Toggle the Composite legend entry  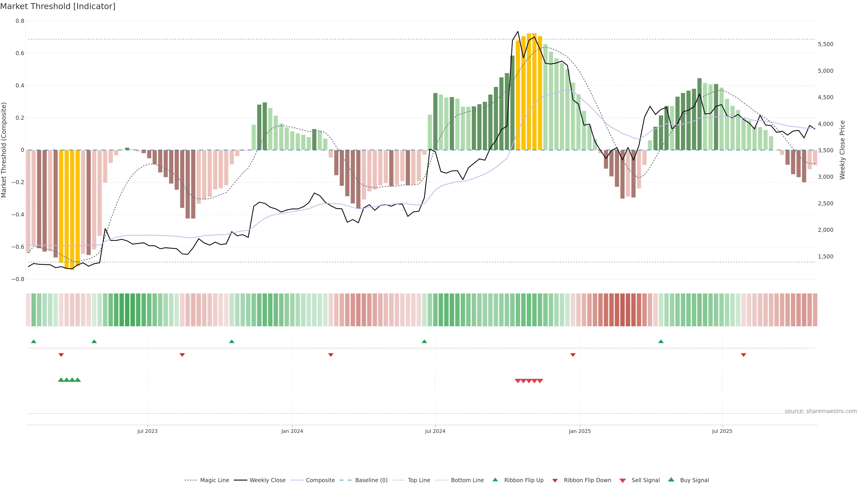click(x=320, y=480)
